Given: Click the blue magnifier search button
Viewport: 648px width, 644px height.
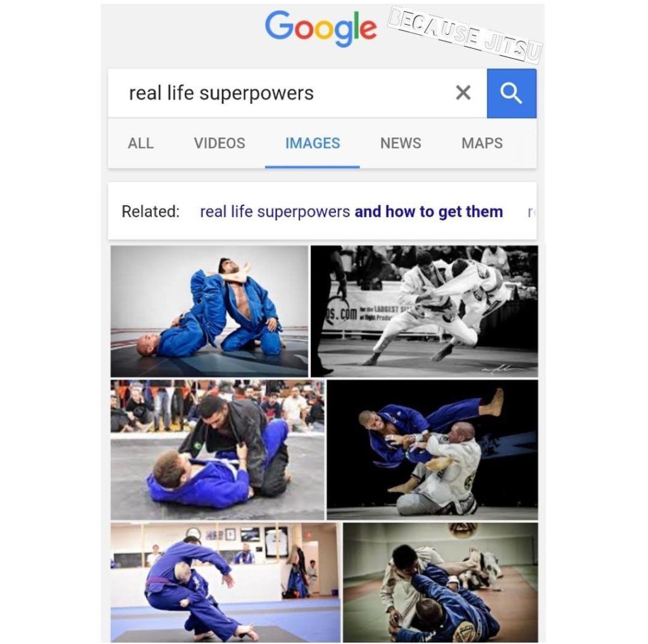Looking at the screenshot, I should coord(511,94).
